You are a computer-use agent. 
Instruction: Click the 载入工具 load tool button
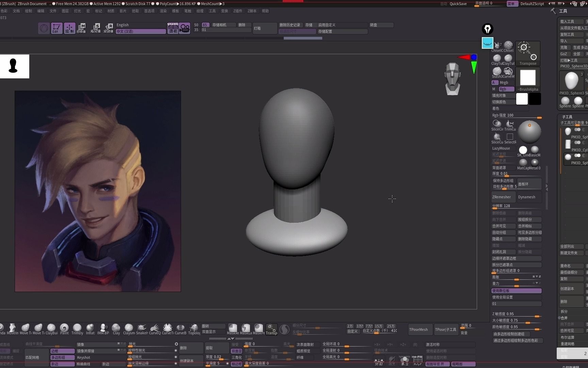(x=572, y=21)
